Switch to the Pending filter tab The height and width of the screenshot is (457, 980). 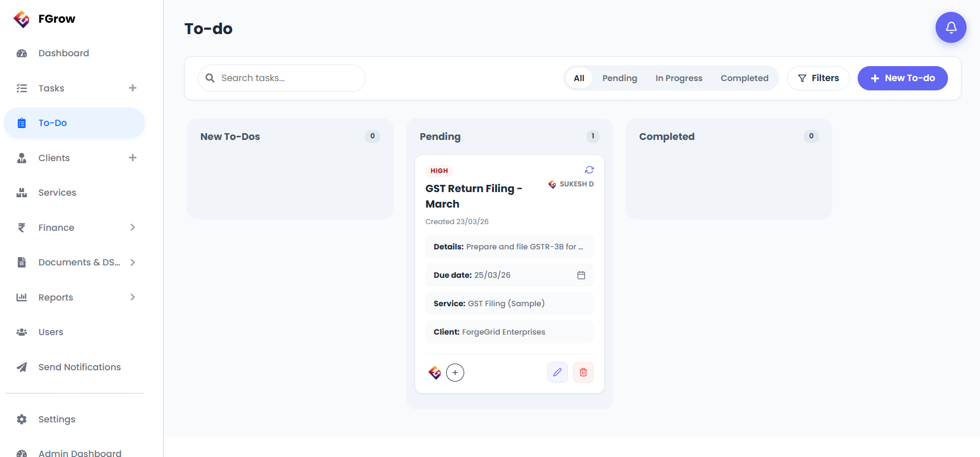pyautogui.click(x=620, y=78)
